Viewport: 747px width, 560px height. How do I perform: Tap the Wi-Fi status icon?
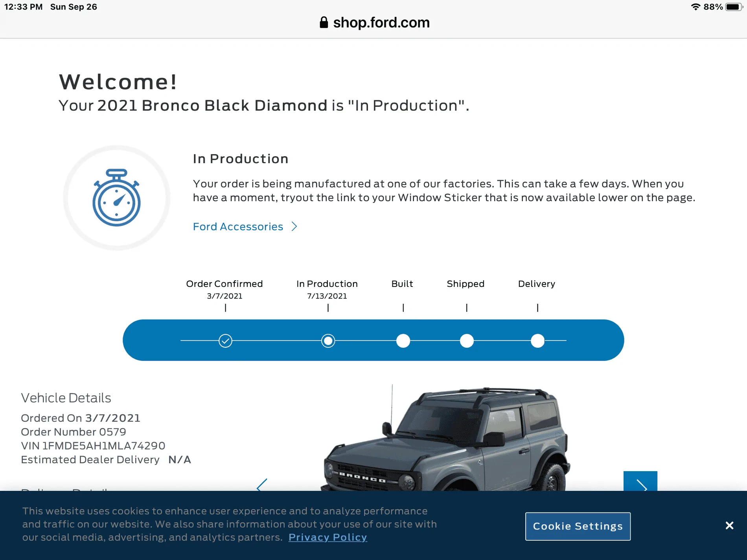695,7
